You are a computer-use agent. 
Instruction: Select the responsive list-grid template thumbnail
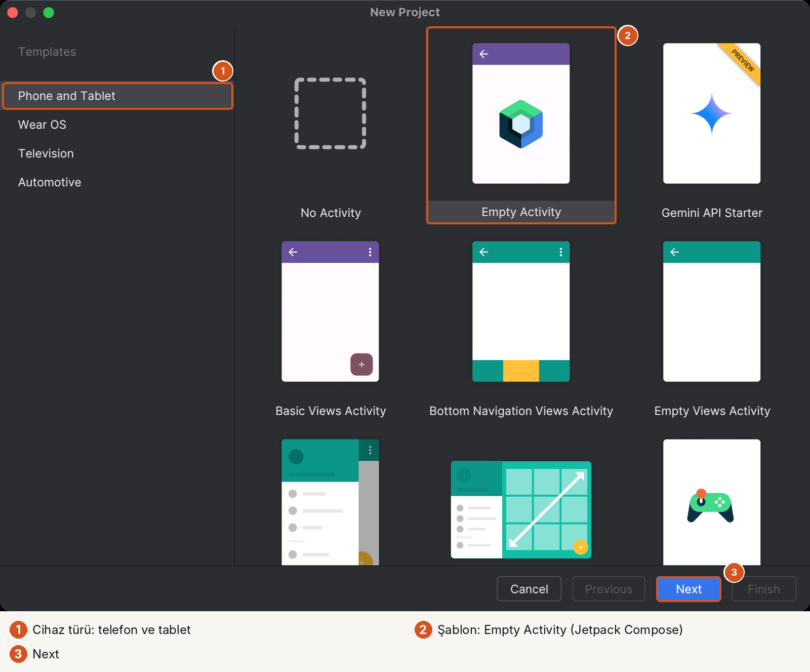[x=521, y=509]
